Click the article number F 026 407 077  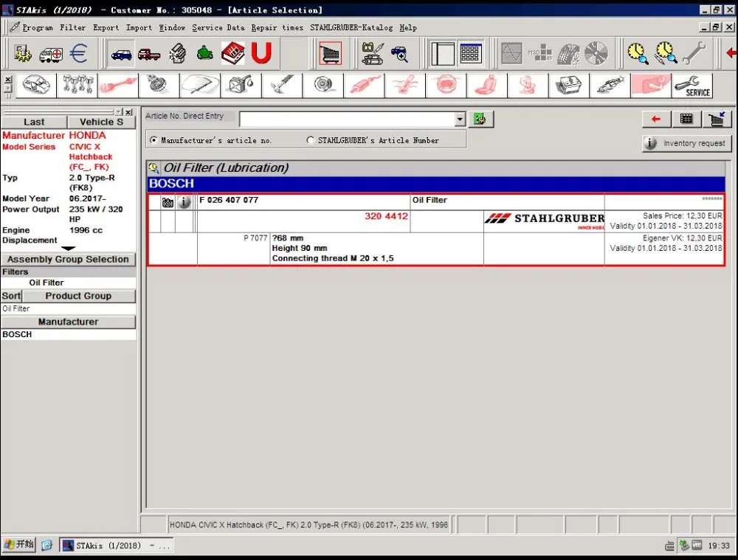[229, 200]
